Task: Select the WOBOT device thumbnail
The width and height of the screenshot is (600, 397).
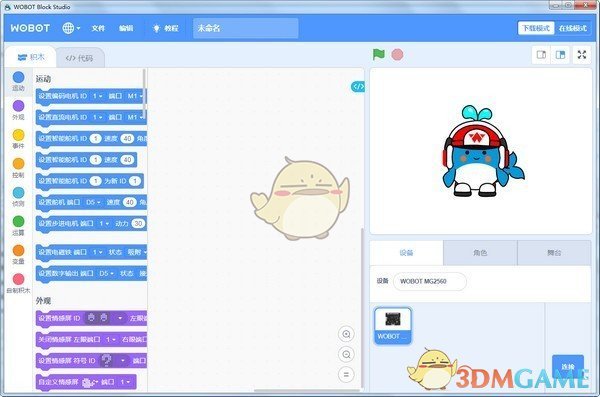Action: point(393,326)
